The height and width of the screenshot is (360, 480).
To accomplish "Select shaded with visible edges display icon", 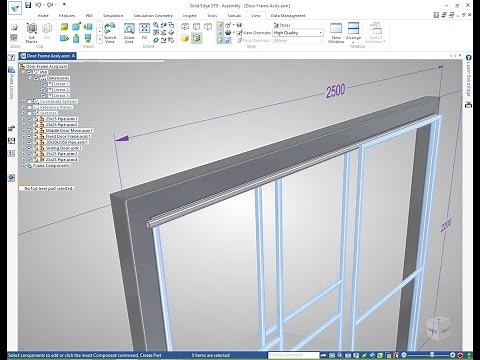I will click(197, 38).
